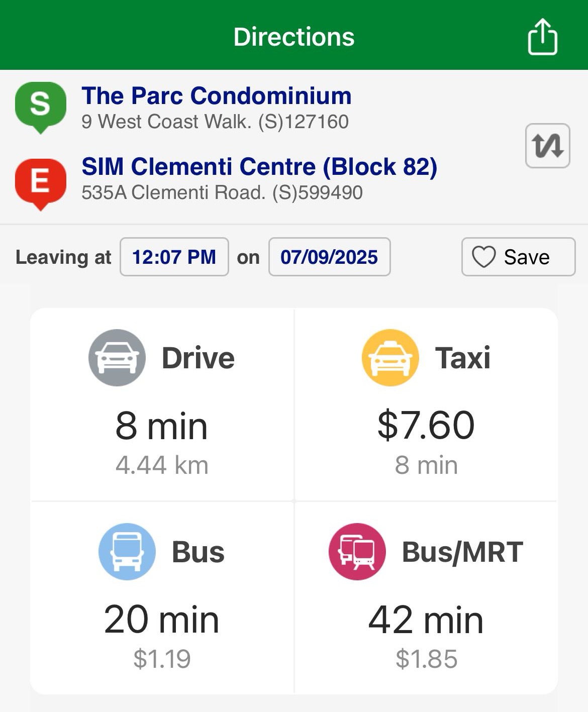
Task: Choose the 8 min drive option
Action: [161, 426]
